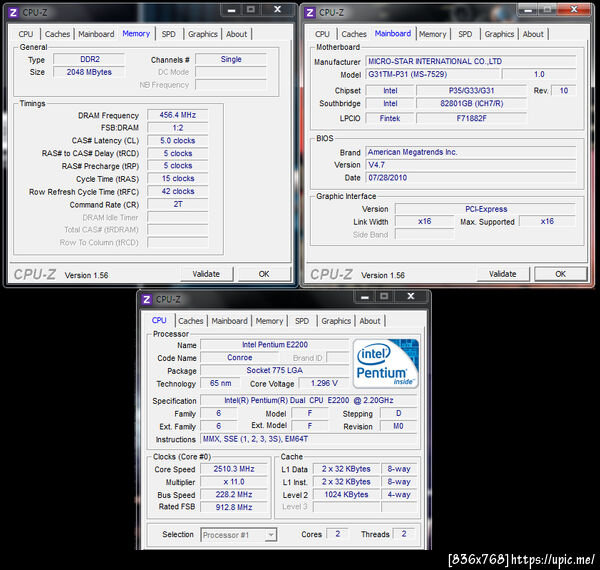Click Validate in the Mainboard window
The height and width of the screenshot is (570, 600).
click(503, 274)
